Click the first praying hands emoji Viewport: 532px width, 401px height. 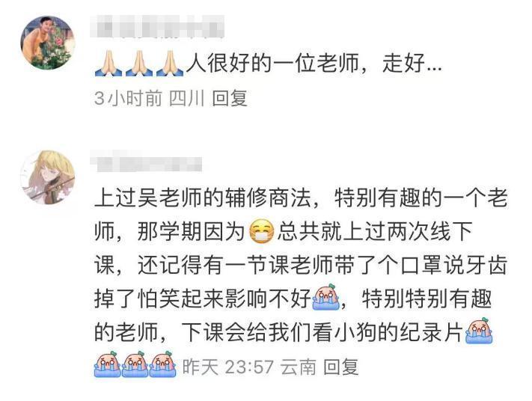108,63
